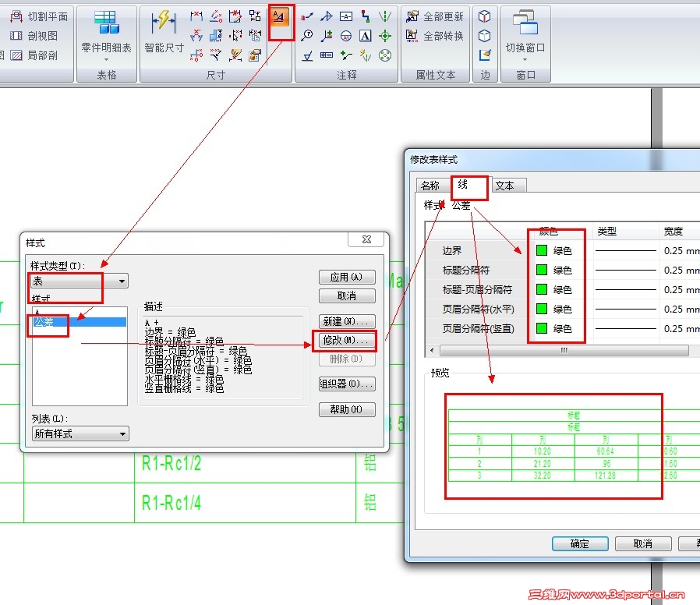Click the 页眉分隔符(竖直) green color swatch

click(542, 328)
